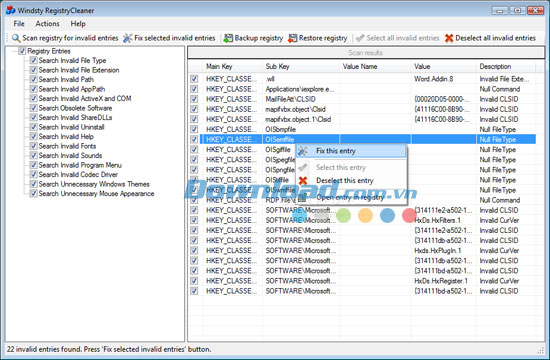Toggle the Registry Entries root checkbox
The height and width of the screenshot is (360, 550).
pos(22,51)
